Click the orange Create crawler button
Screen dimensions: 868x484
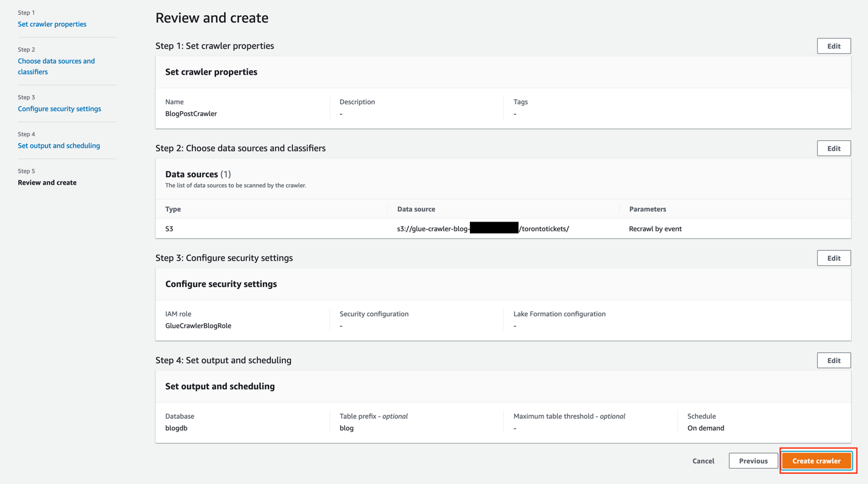816,461
